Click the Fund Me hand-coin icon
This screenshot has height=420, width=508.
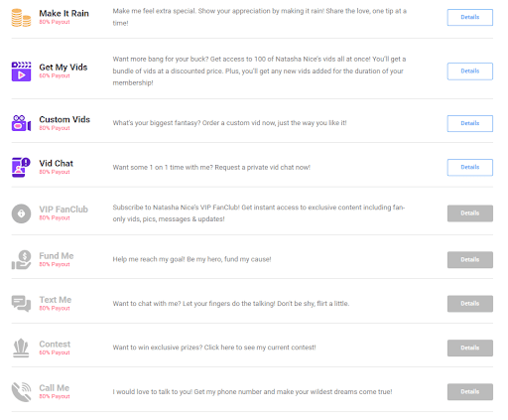click(21, 260)
